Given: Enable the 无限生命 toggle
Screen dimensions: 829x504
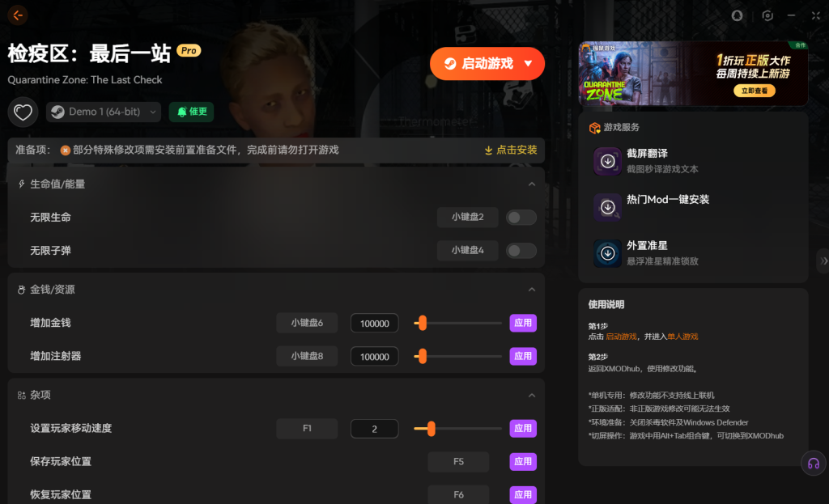Looking at the screenshot, I should click(x=521, y=218).
